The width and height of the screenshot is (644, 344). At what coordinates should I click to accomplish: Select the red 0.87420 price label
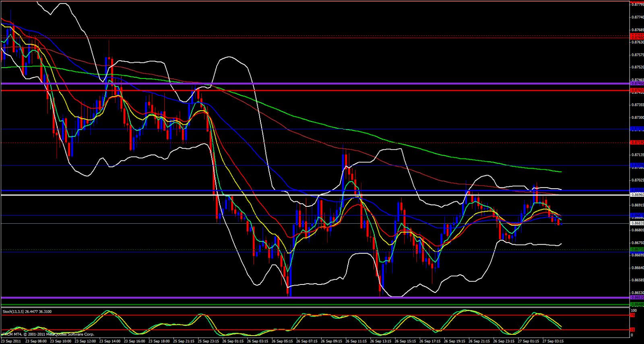tap(637, 90)
